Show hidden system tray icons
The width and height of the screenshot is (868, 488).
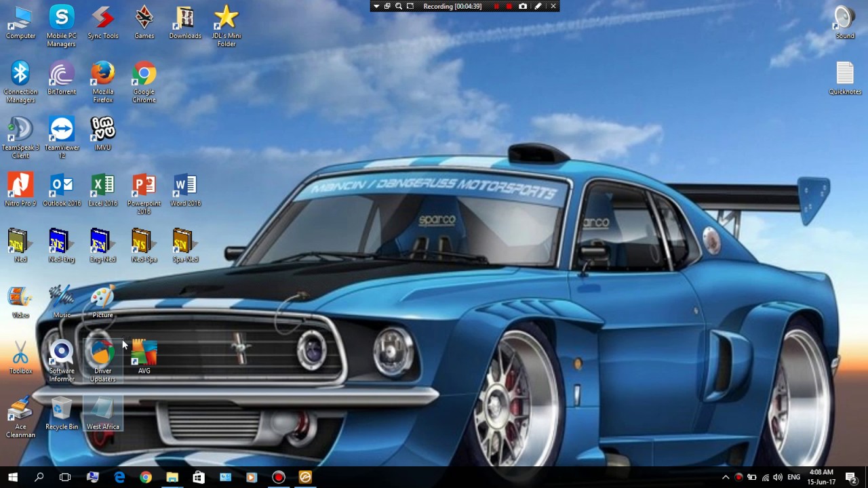click(726, 477)
